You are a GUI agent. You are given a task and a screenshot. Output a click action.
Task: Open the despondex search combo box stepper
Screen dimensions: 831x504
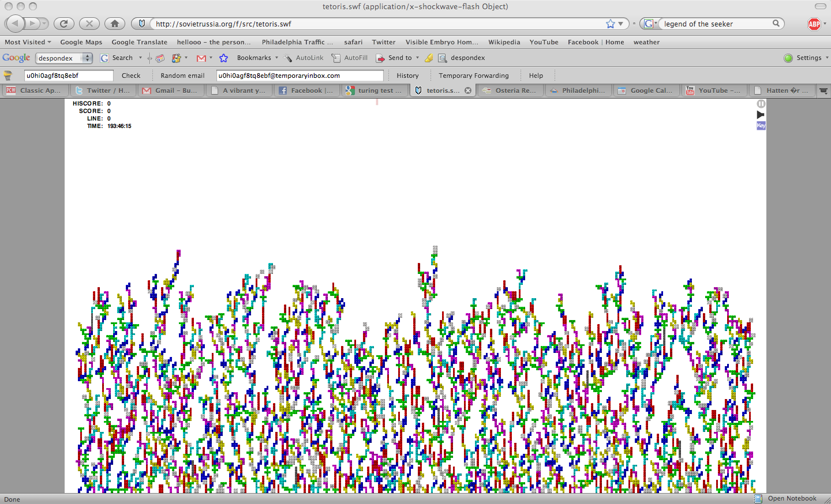[x=87, y=58]
